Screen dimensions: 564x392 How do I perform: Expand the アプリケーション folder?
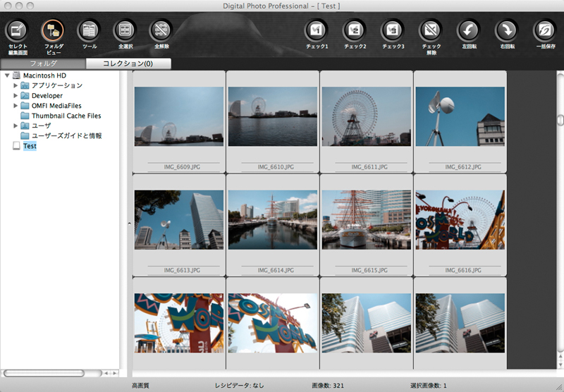[x=16, y=85]
